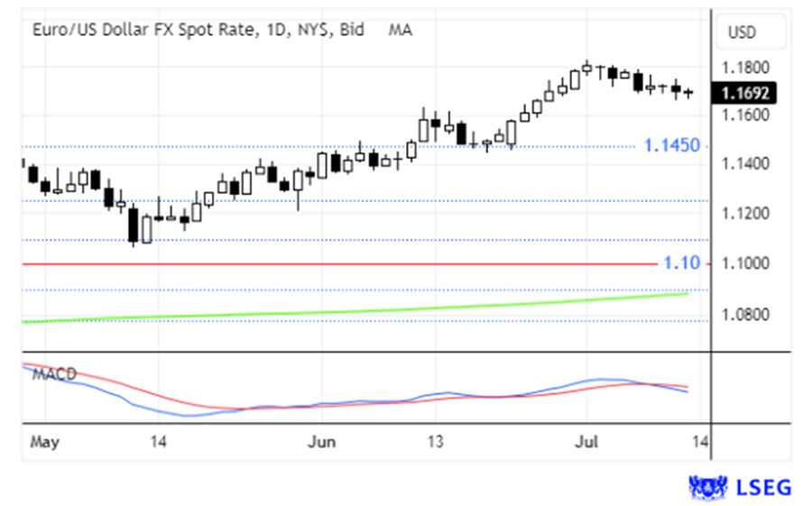Click the 1.0800 price axis label

(x=746, y=315)
